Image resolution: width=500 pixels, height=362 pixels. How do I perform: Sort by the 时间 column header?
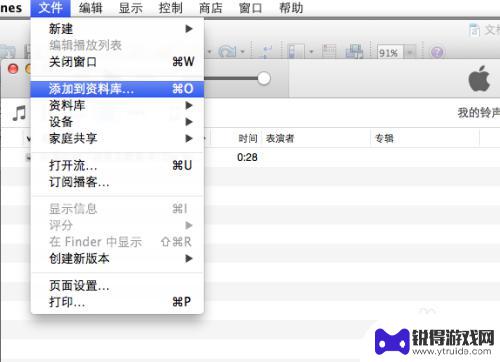(x=248, y=138)
